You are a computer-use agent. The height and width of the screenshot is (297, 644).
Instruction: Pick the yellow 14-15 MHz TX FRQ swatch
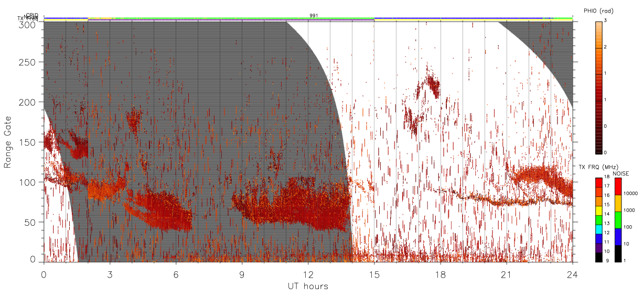[x=599, y=211]
